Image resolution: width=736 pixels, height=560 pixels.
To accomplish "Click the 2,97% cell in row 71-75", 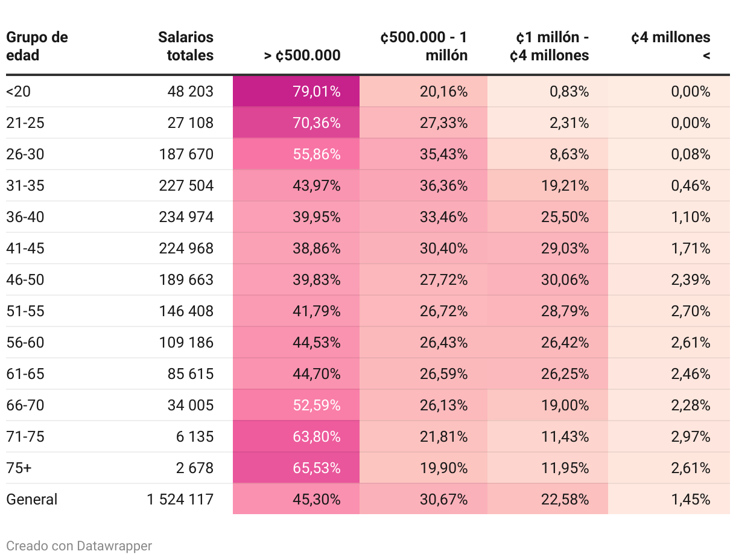I will (691, 437).
